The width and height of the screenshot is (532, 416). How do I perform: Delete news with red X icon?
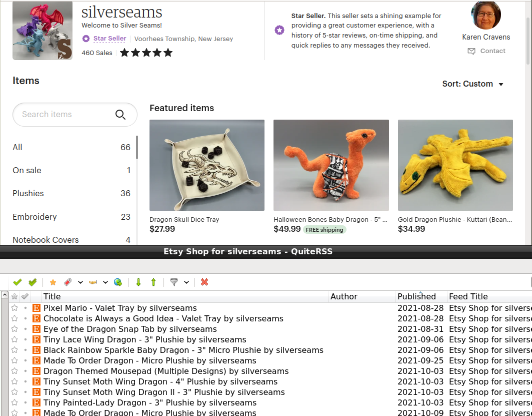click(x=204, y=282)
